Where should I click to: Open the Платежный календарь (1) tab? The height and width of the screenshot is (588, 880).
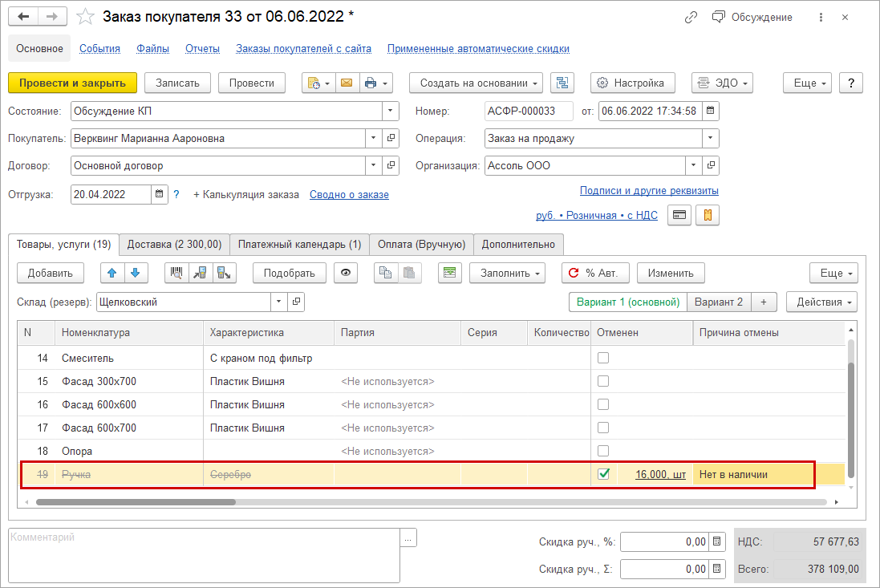300,244
